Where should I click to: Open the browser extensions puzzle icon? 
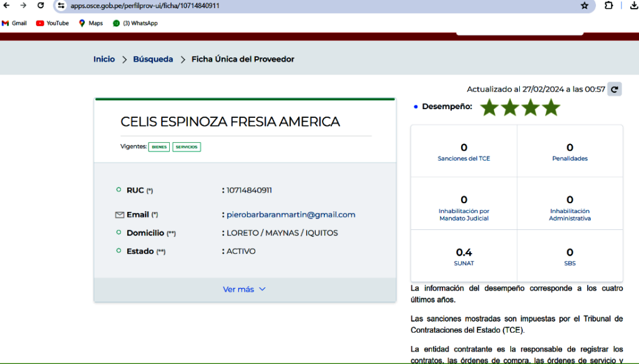[609, 6]
